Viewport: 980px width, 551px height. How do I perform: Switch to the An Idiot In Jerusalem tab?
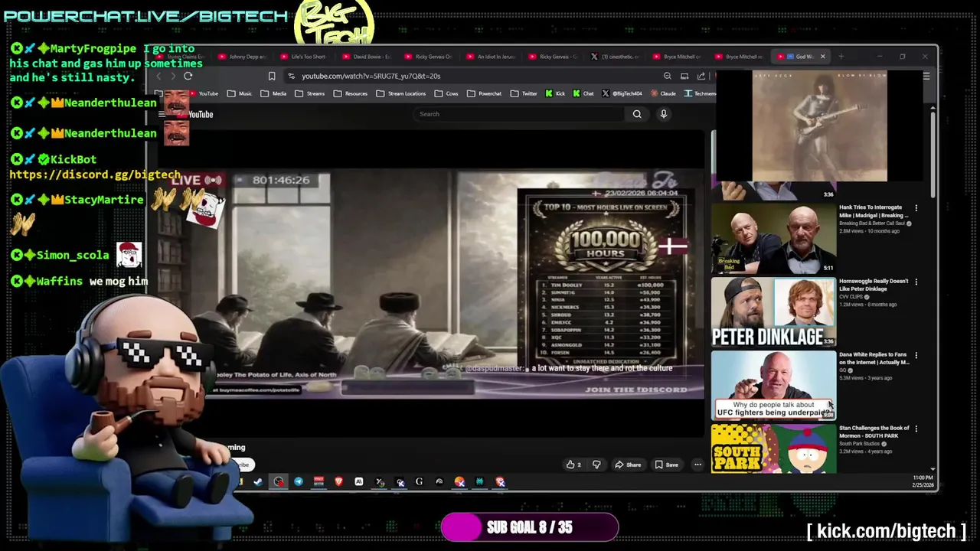(492, 56)
